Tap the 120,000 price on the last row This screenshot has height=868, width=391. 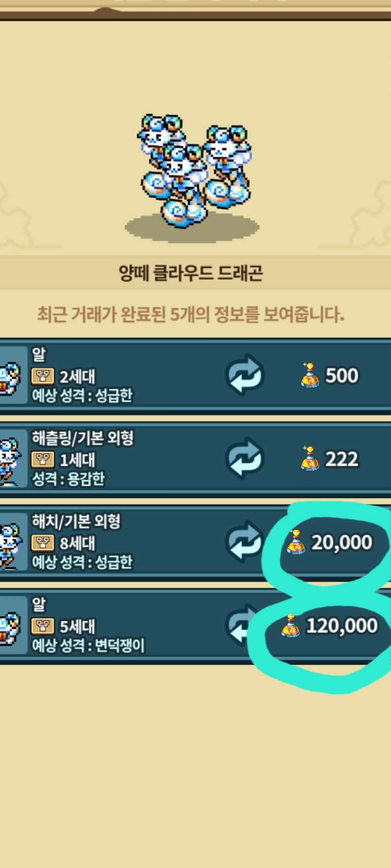(342, 626)
